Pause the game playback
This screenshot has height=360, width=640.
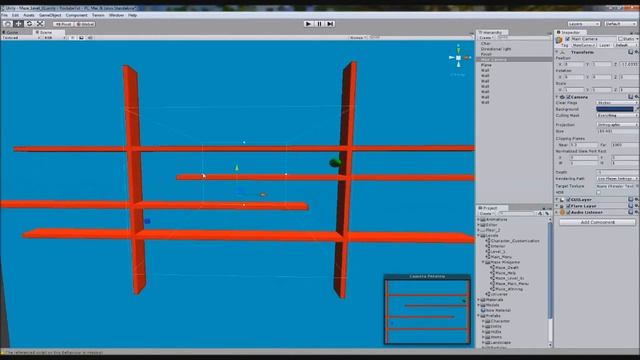[319, 24]
